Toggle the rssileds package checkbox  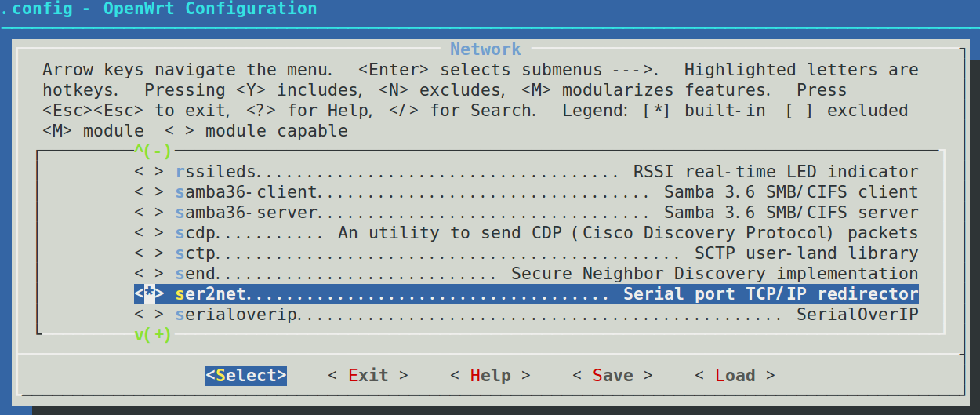(149, 172)
